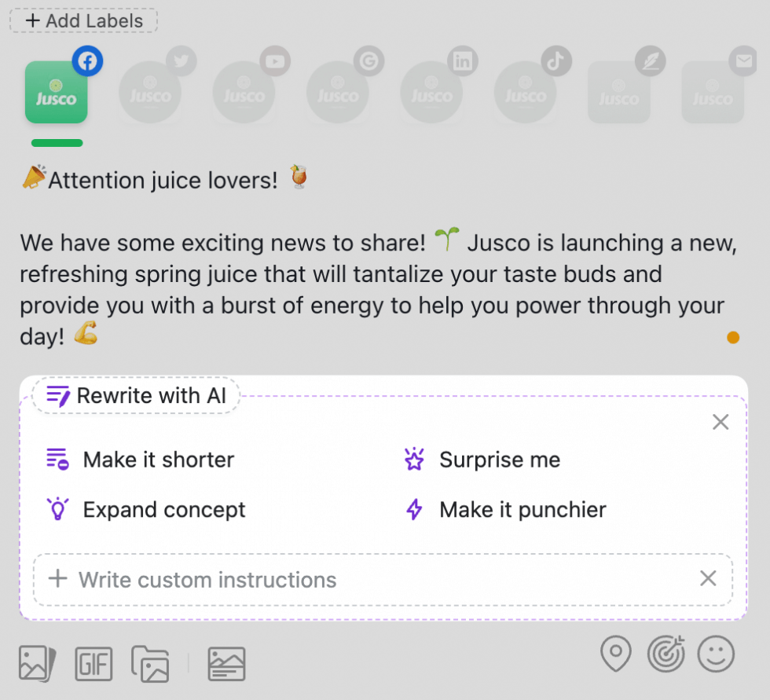
Task: Enable the LinkedIn channel
Action: click(x=431, y=92)
